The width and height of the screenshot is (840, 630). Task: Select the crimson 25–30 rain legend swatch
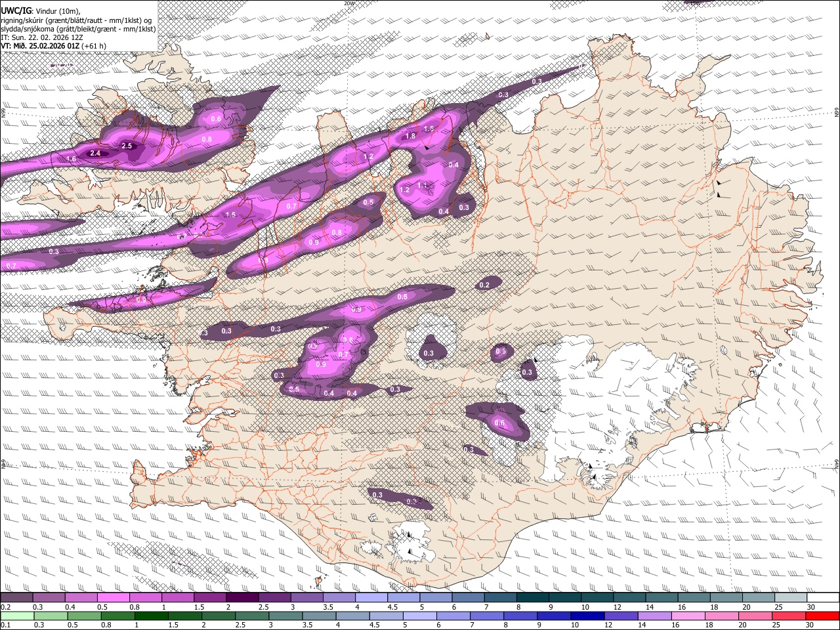[789, 616]
